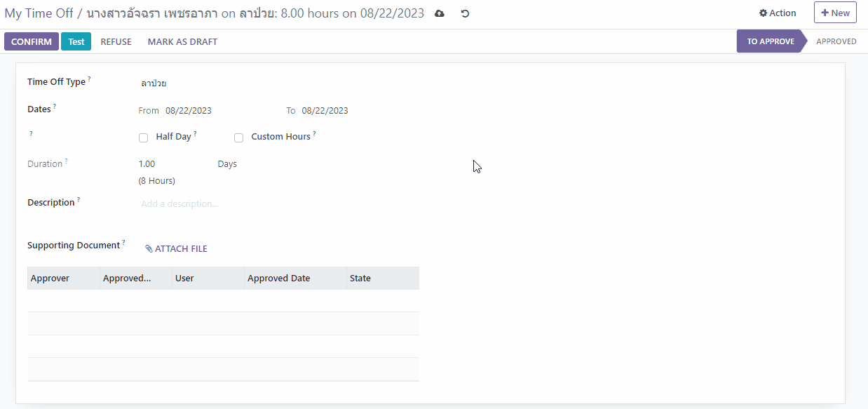Enable the Half Day checkbox
Viewport: 868px width, 409px height.
[x=144, y=138]
